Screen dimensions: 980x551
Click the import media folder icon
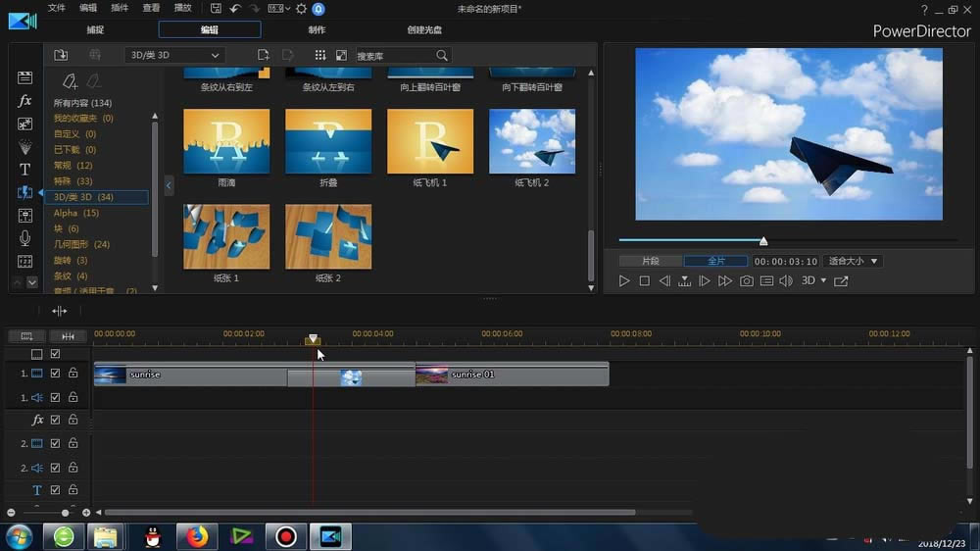pyautogui.click(x=61, y=55)
